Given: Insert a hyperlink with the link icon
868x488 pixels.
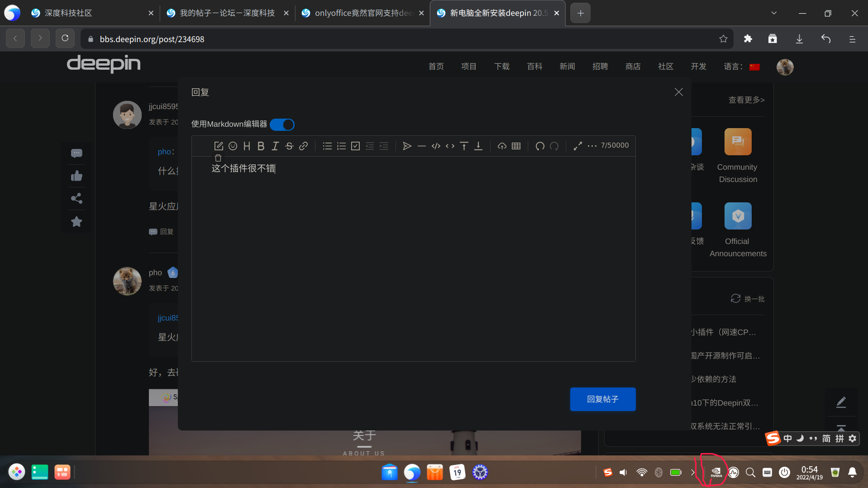Looking at the screenshot, I should tap(304, 146).
